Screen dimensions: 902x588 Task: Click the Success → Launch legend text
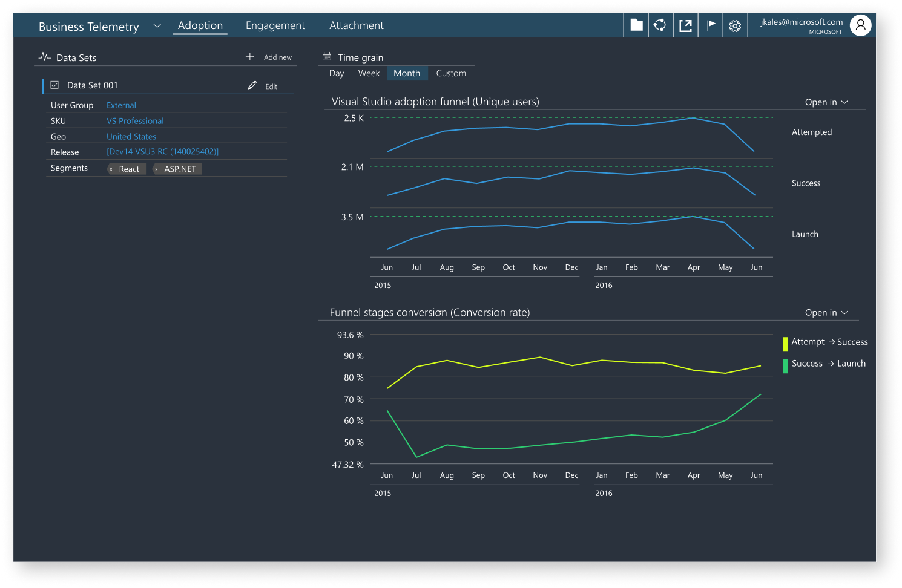(829, 364)
